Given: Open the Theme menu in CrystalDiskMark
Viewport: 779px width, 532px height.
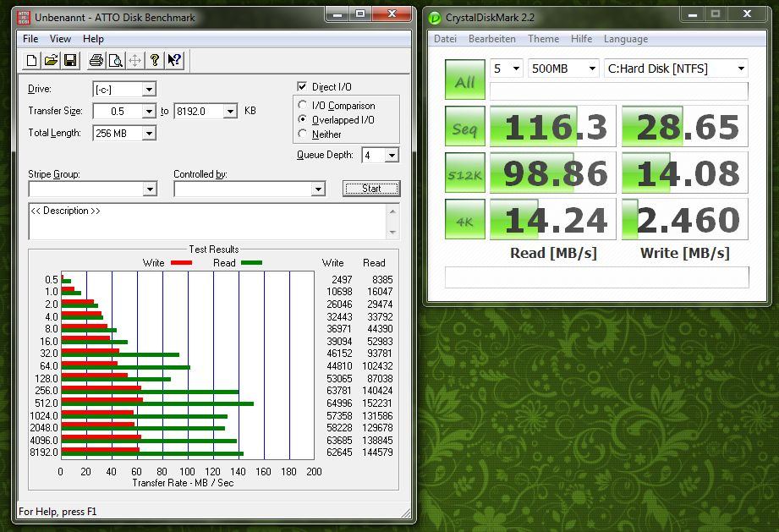Looking at the screenshot, I should pos(543,39).
